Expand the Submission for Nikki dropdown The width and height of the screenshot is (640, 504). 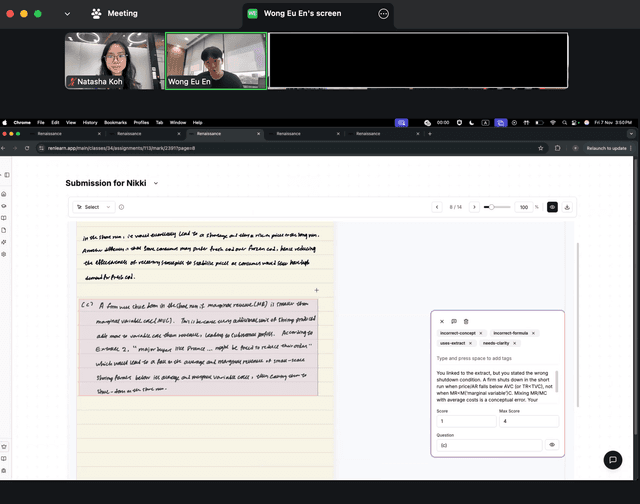coord(156,183)
